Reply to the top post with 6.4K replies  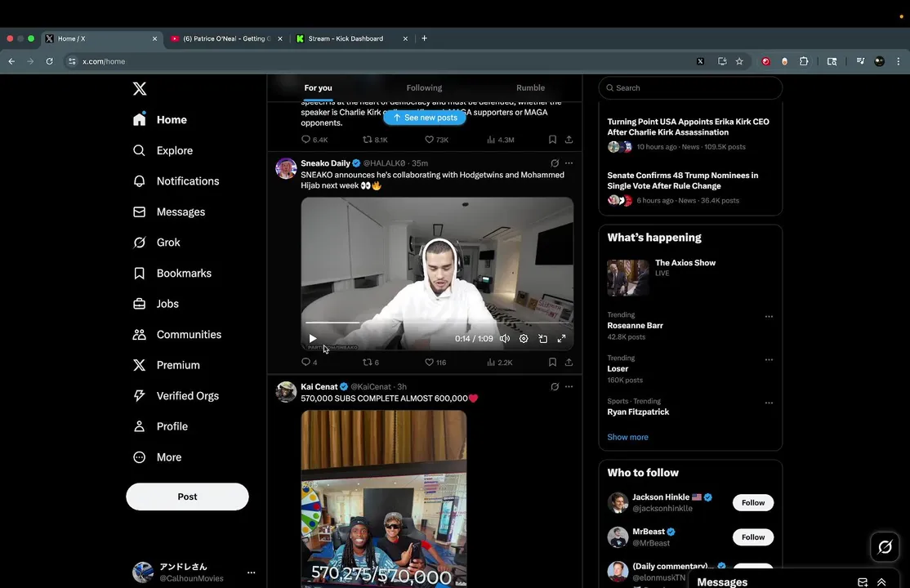coord(314,140)
